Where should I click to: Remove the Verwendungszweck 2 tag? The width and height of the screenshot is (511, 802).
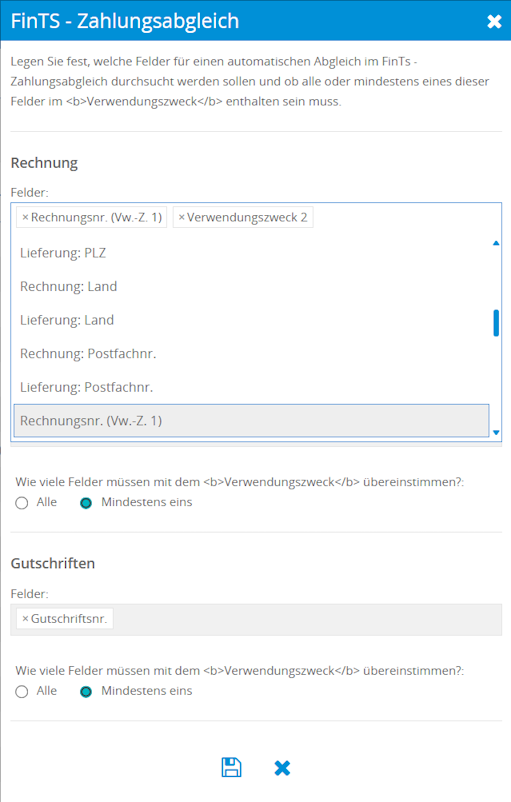pyautogui.click(x=181, y=217)
